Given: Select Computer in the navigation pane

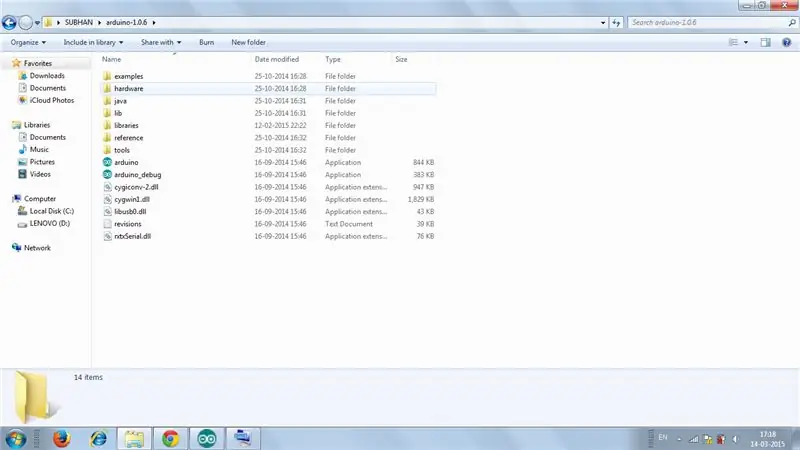Looking at the screenshot, I should (40, 198).
